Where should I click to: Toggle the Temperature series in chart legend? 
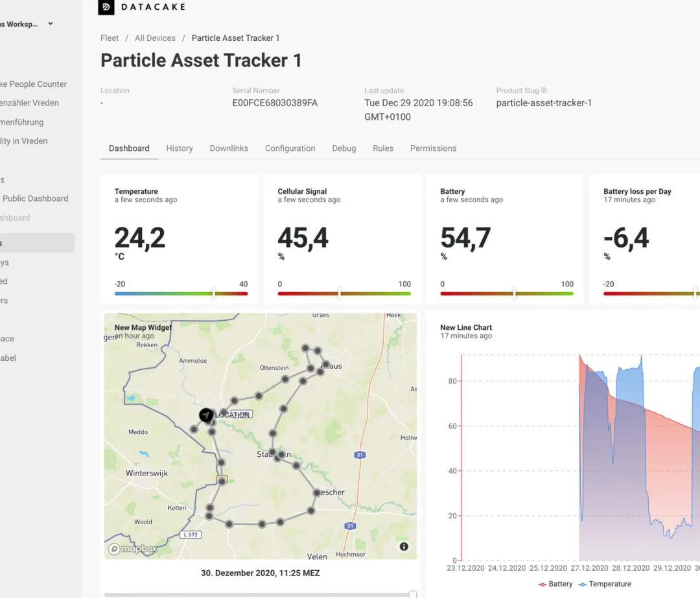click(604, 584)
